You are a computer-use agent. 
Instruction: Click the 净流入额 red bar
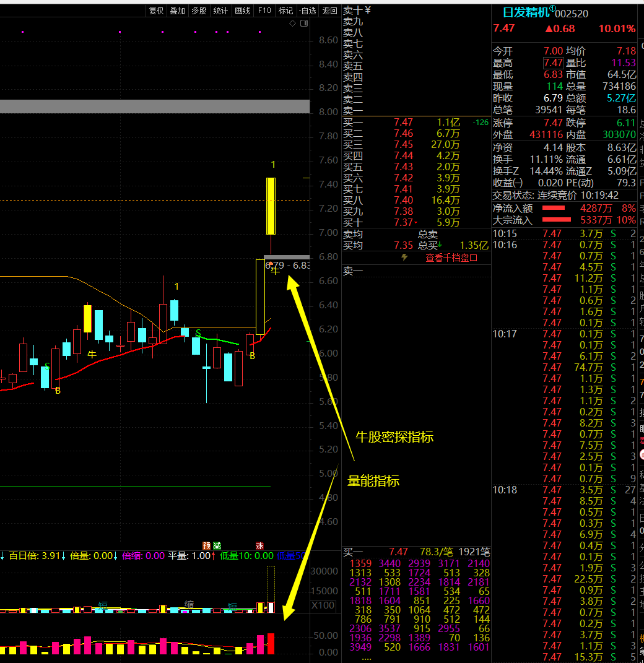click(554, 208)
